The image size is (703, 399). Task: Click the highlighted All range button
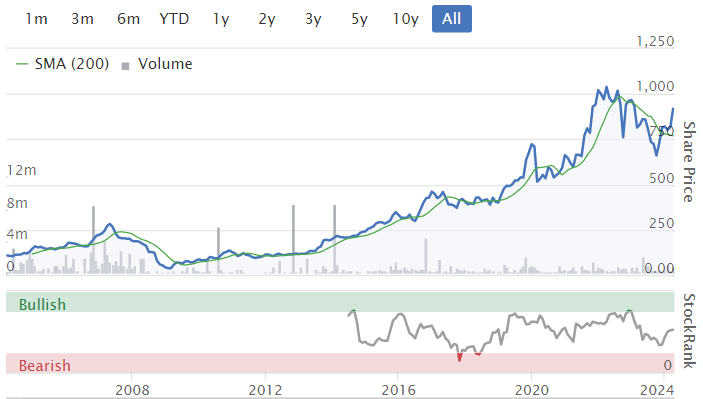pyautogui.click(x=451, y=19)
